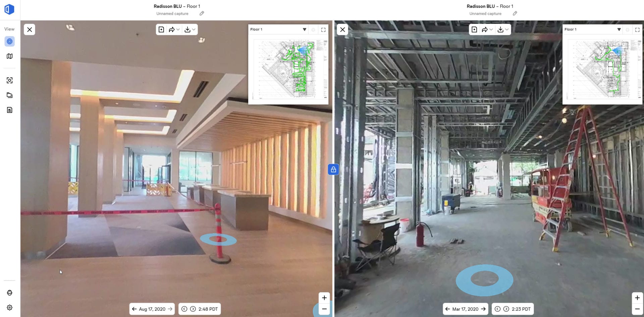Open the right Floor 1 floor selector

619,30
